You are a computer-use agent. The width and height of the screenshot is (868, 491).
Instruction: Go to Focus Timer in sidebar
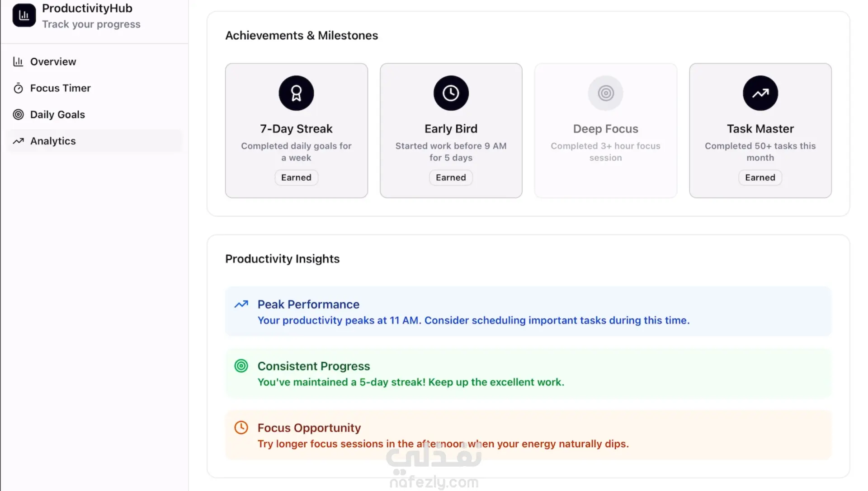tap(60, 88)
